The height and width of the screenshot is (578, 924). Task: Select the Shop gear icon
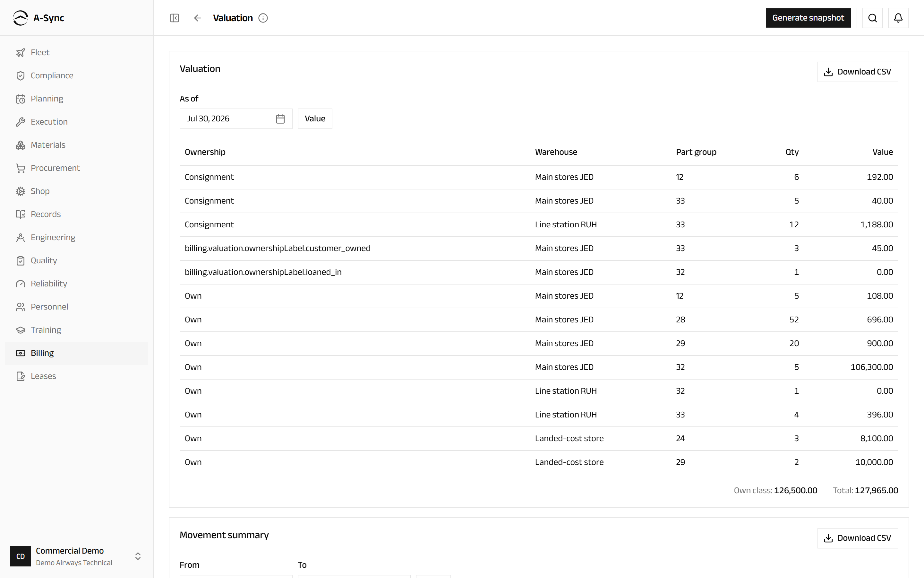click(21, 191)
